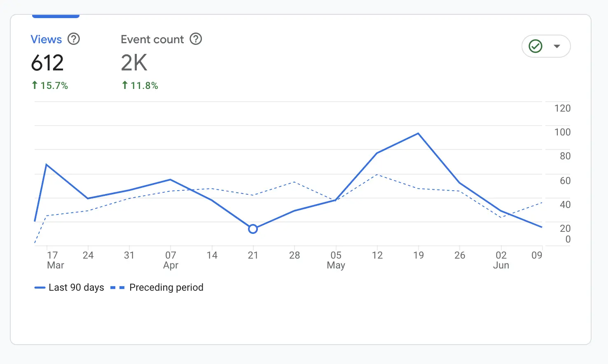
Task: Click the chart peak above May 19
Action: point(418,133)
